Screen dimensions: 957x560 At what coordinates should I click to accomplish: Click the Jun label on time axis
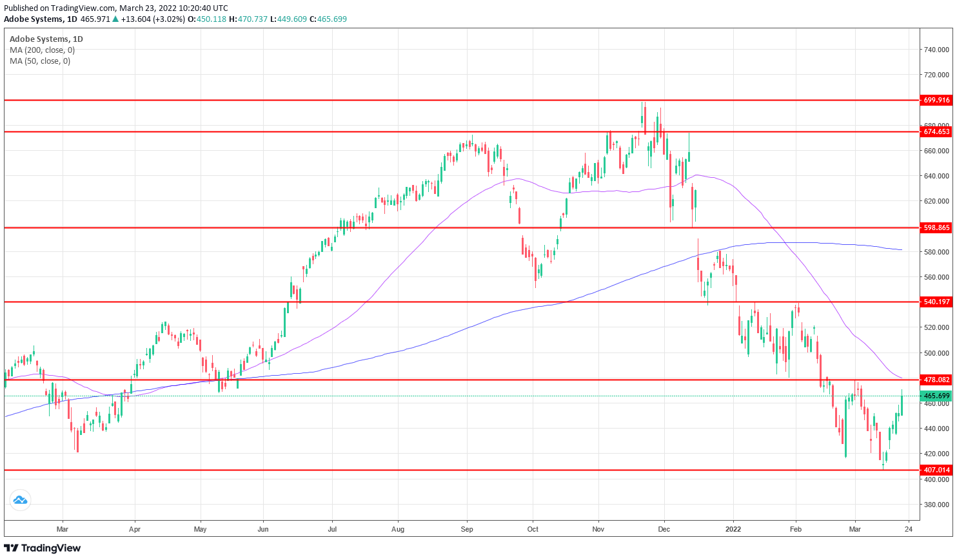pyautogui.click(x=263, y=529)
